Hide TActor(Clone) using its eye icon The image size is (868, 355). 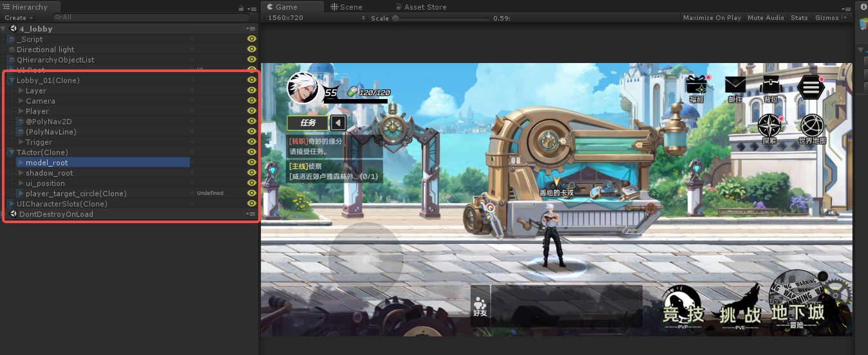click(x=252, y=152)
